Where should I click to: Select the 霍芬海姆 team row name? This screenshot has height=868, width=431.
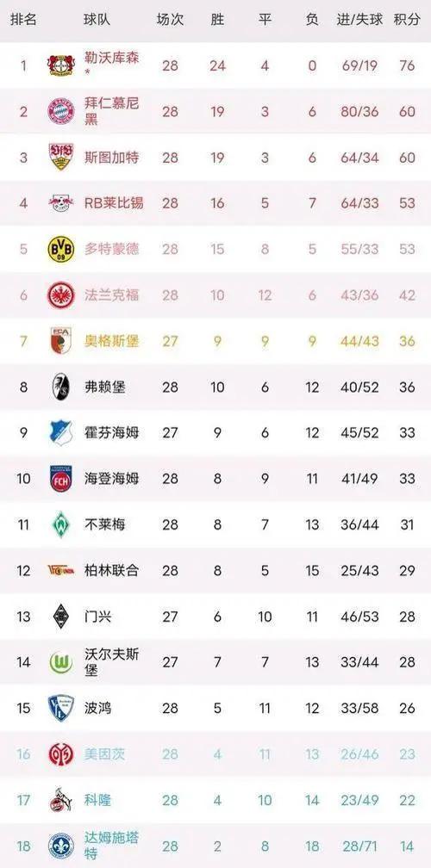(x=111, y=432)
